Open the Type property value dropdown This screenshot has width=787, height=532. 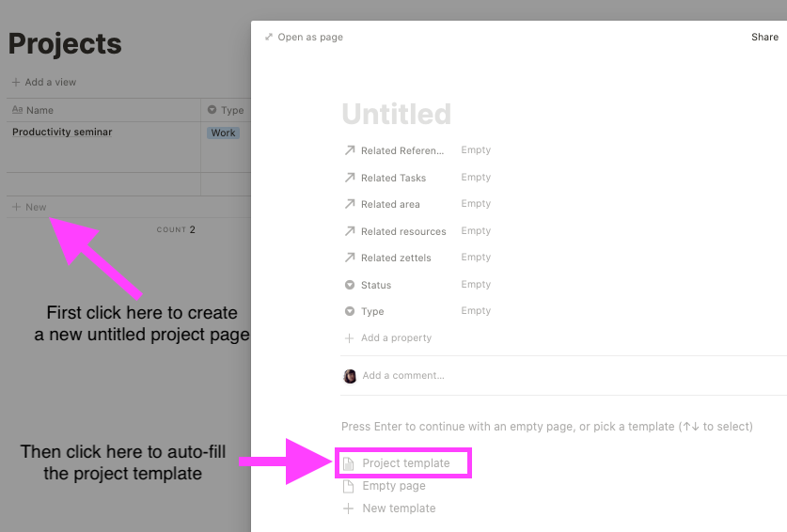click(x=476, y=311)
